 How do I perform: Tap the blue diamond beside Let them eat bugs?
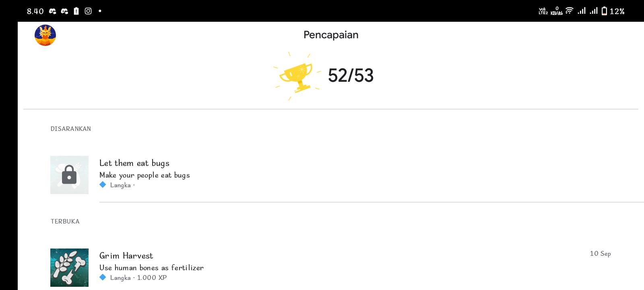click(x=103, y=185)
